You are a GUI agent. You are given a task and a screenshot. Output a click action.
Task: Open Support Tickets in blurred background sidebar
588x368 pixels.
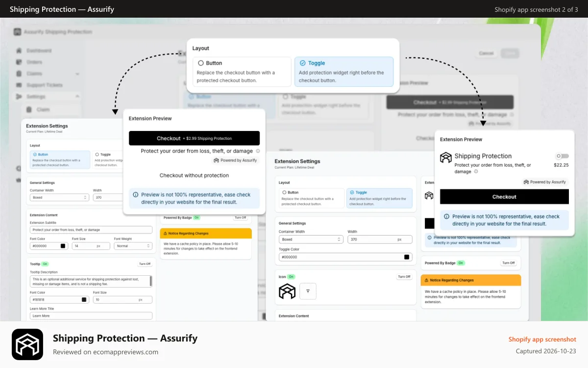pos(45,85)
